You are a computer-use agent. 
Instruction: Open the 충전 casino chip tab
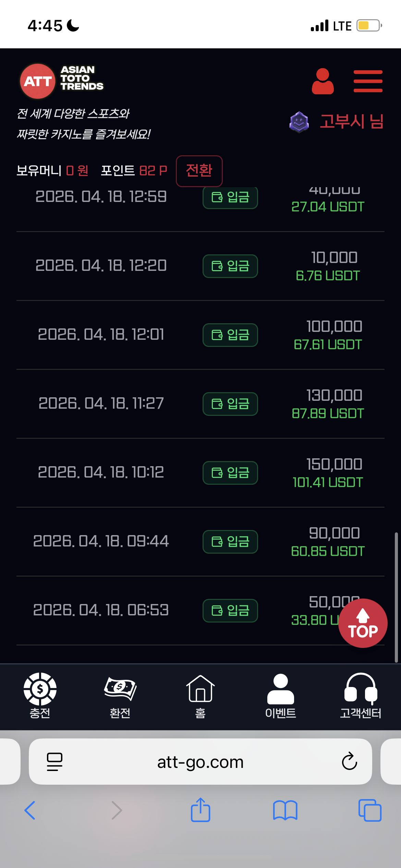point(40,695)
